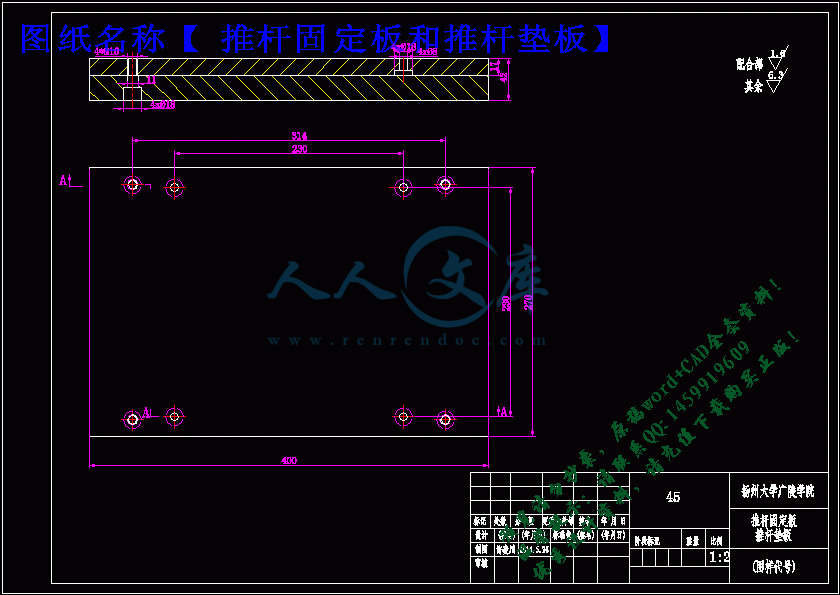Click the 1.6 surface roughness value

click(x=777, y=54)
